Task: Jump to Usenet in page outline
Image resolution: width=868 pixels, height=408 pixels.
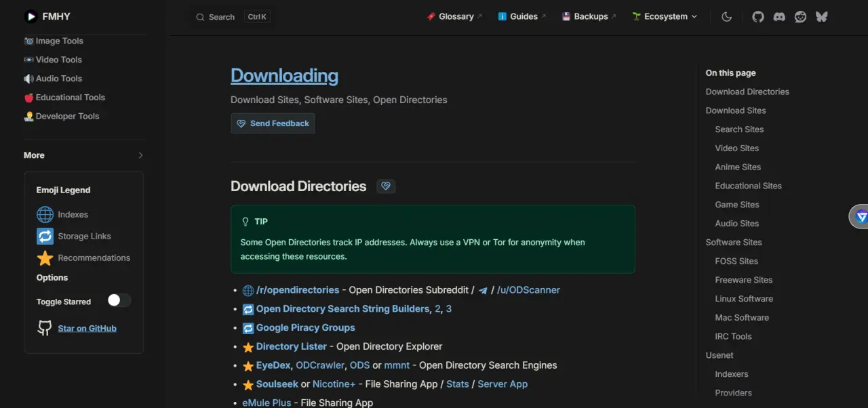Action: click(x=719, y=355)
